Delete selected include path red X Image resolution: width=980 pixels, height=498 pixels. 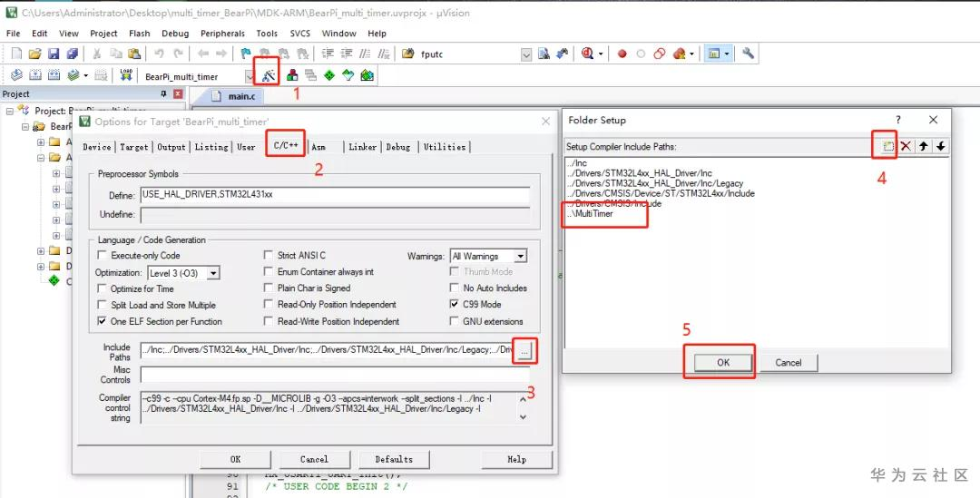point(905,146)
